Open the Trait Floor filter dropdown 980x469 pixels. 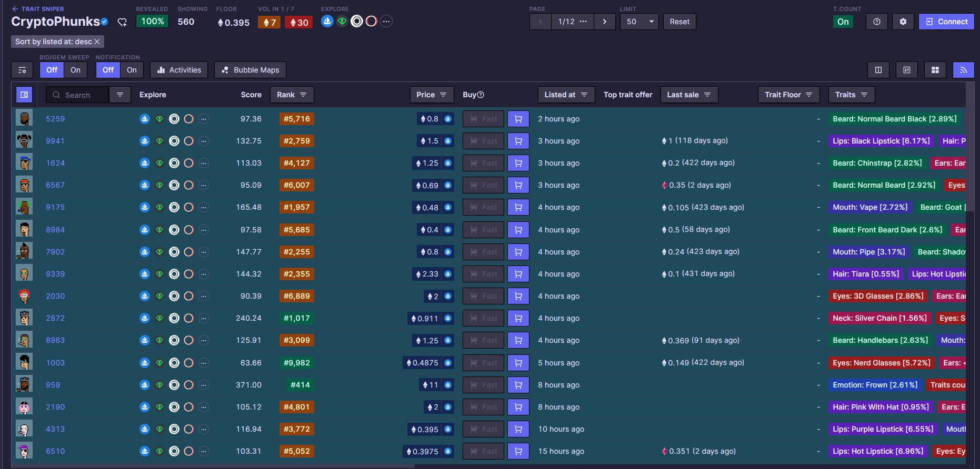[788, 95]
